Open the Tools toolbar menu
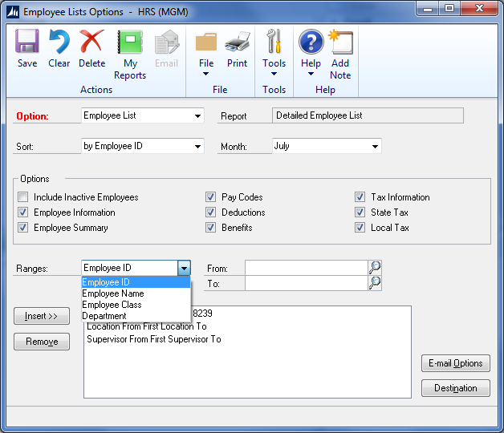This screenshot has width=504, height=433. (274, 51)
